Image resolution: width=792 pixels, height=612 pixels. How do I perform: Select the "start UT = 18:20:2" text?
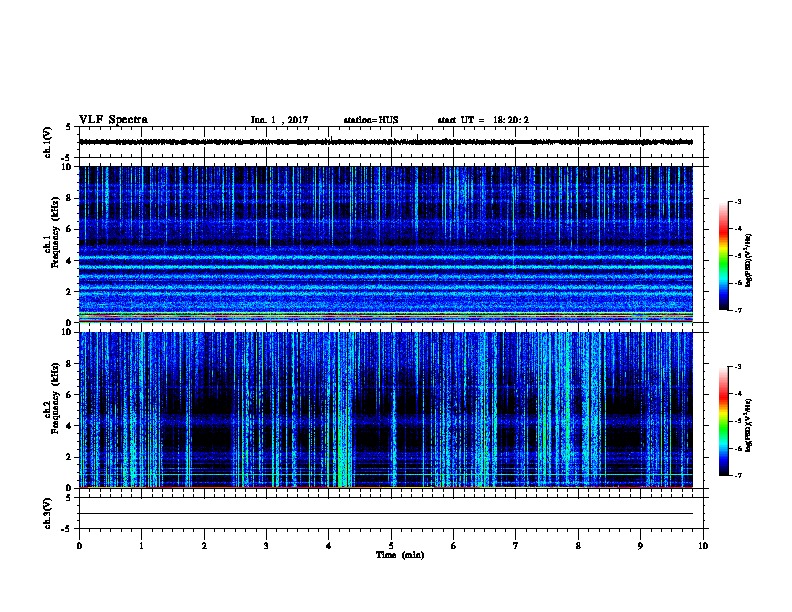tap(483, 120)
